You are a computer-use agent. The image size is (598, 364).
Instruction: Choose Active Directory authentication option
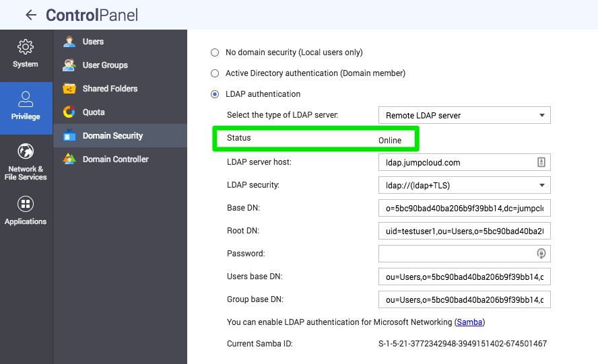coord(215,73)
